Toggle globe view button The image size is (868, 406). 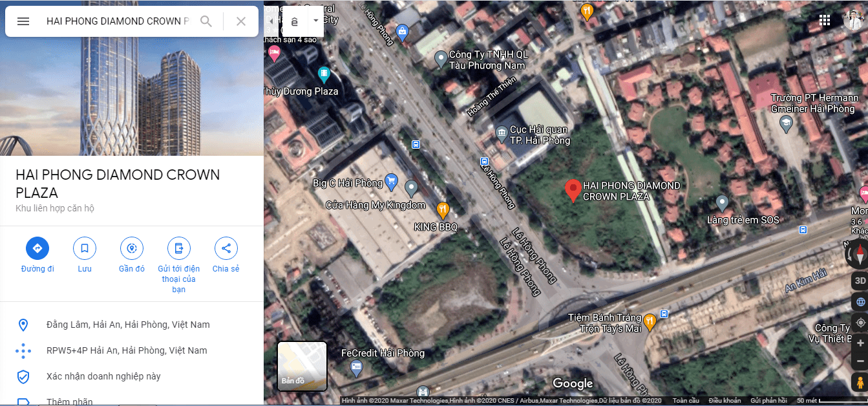(860, 302)
